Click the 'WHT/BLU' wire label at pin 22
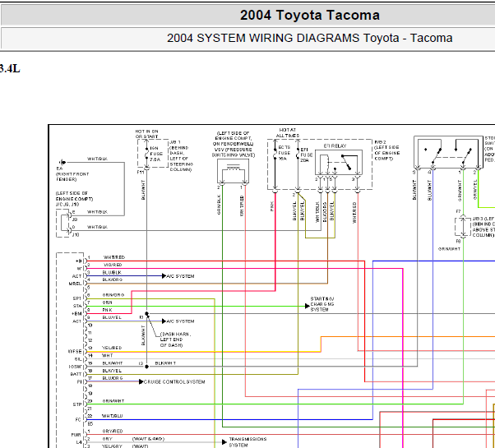This screenshot has width=495, height=448. [x=112, y=416]
